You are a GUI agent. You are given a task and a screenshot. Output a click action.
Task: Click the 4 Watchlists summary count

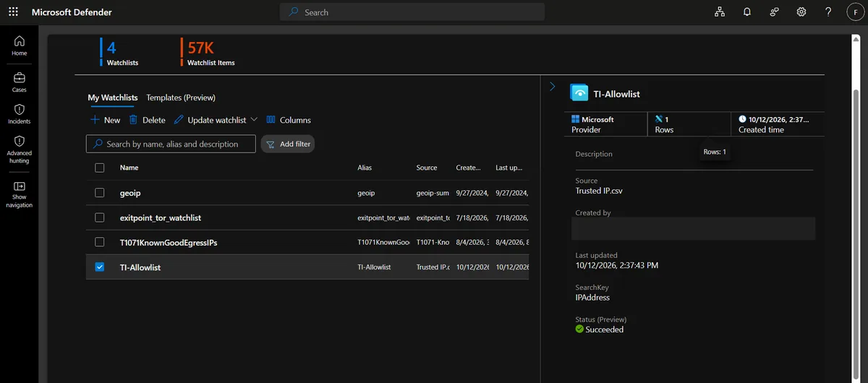click(x=121, y=53)
